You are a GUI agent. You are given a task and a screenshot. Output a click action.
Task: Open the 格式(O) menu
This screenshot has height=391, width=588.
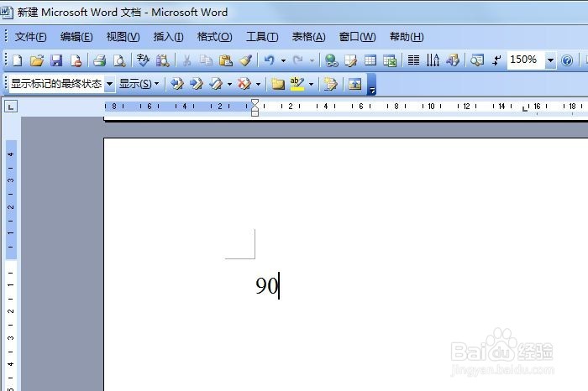click(x=215, y=37)
